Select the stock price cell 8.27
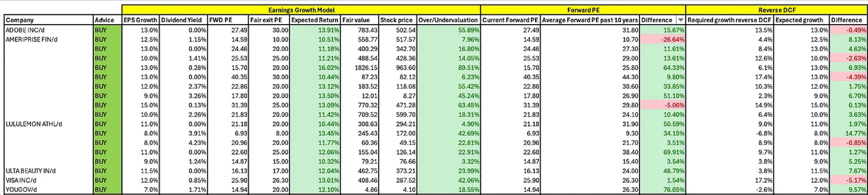Image resolution: width=868 pixels, height=195 pixels. click(398, 96)
